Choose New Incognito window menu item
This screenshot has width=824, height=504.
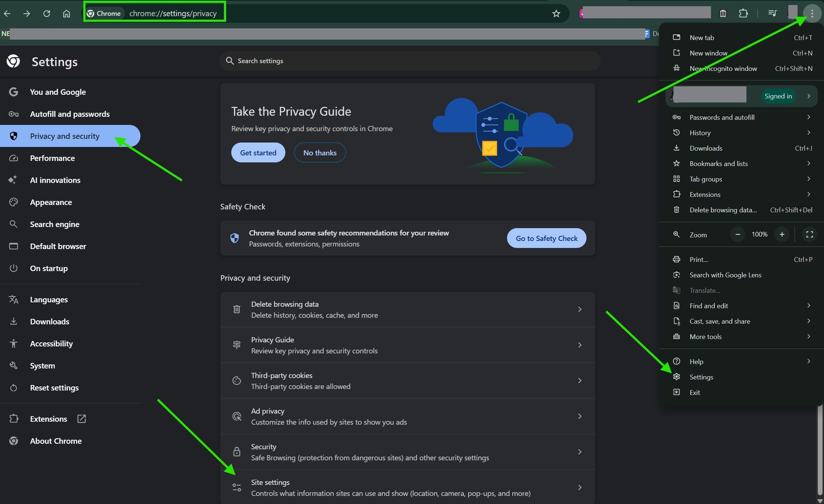click(x=723, y=68)
